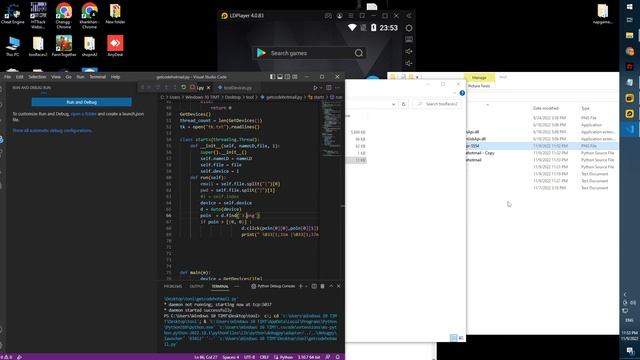Switch to PROBLEMS tab in panel
This screenshot has height=360, width=640.
173,286
